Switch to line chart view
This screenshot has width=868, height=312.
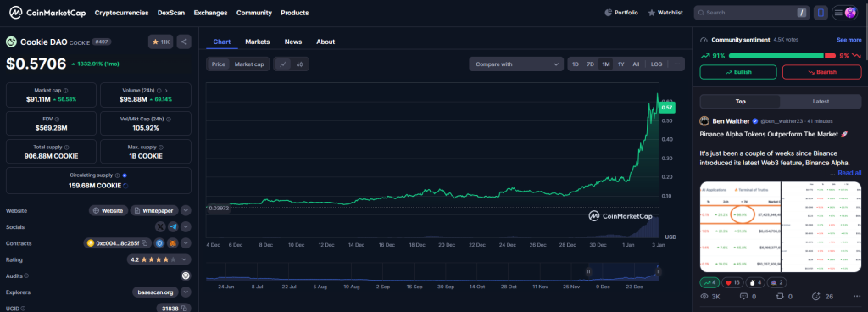(283, 64)
